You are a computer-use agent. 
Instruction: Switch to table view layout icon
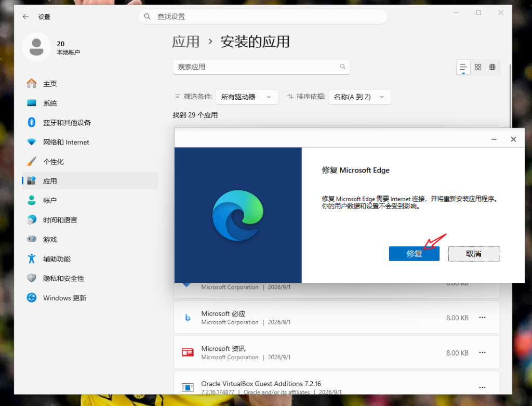point(493,67)
